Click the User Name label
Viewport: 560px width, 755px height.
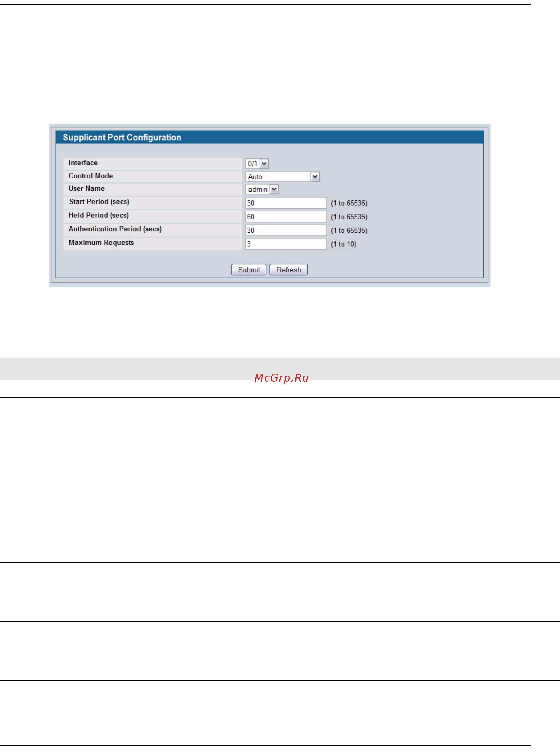(x=87, y=188)
